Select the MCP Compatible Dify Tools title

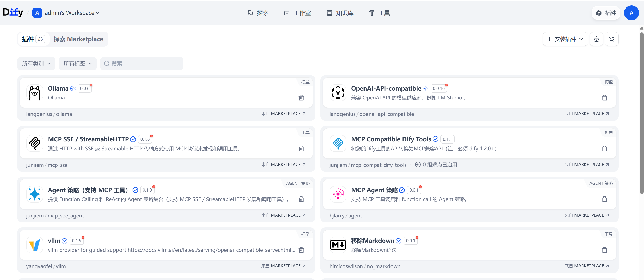pyautogui.click(x=391, y=139)
